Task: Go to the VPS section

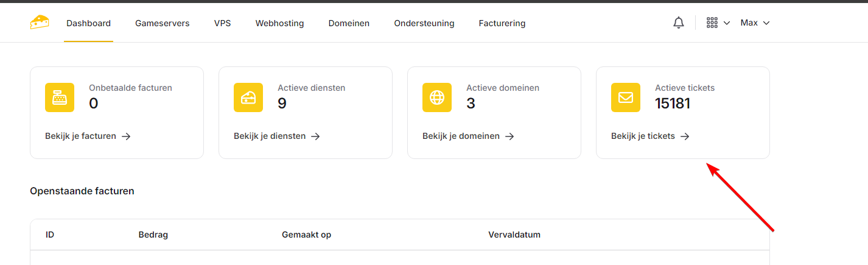Action: point(222,24)
